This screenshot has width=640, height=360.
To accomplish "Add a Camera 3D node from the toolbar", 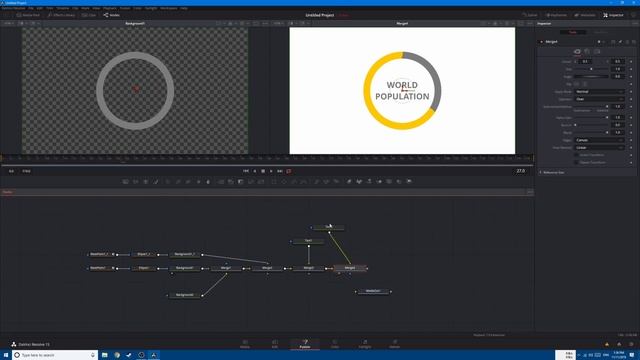I will [389, 181].
